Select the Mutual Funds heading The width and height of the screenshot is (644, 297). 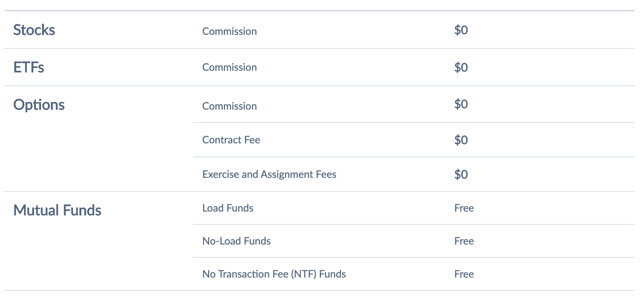click(x=57, y=210)
